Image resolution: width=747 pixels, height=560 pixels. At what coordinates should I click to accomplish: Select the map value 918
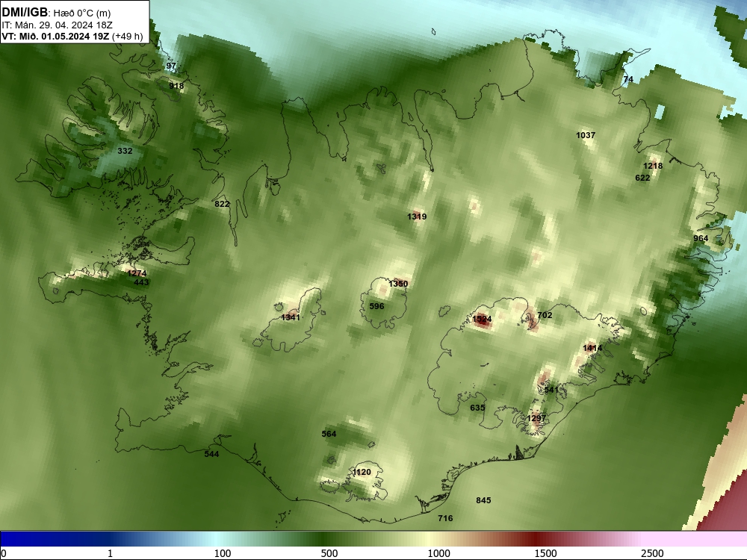point(176,86)
